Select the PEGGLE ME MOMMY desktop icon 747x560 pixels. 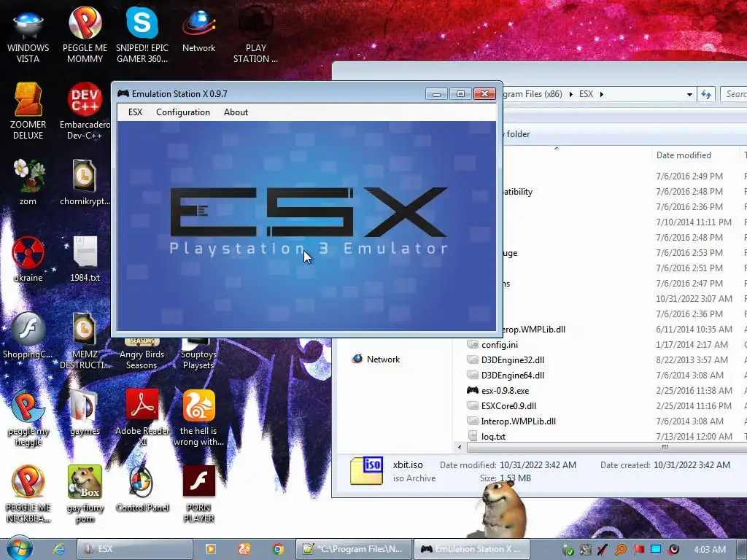tap(85, 36)
